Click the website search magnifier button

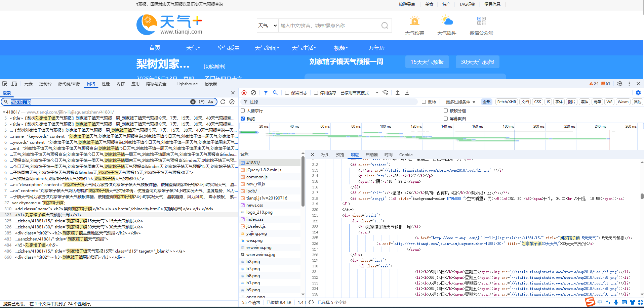click(x=385, y=26)
